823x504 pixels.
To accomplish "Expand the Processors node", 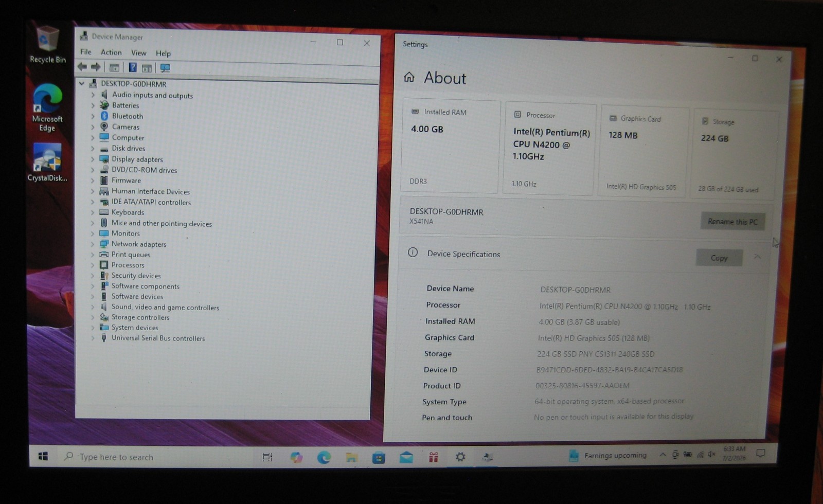I will point(93,265).
